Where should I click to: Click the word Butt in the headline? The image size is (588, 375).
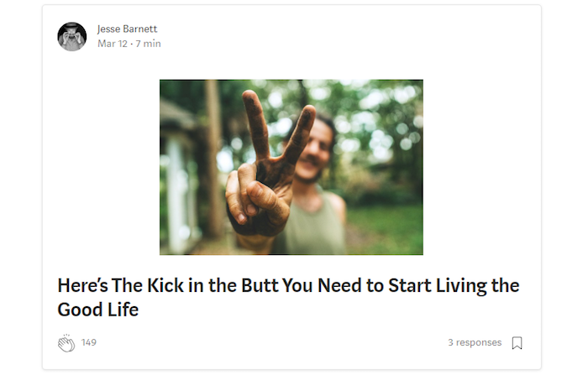[260, 285]
